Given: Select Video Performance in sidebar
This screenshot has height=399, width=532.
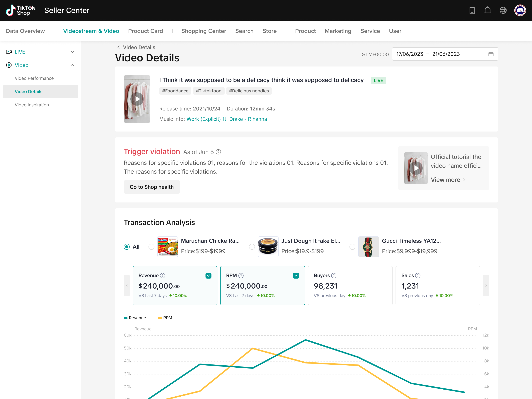Looking at the screenshot, I should [x=34, y=78].
